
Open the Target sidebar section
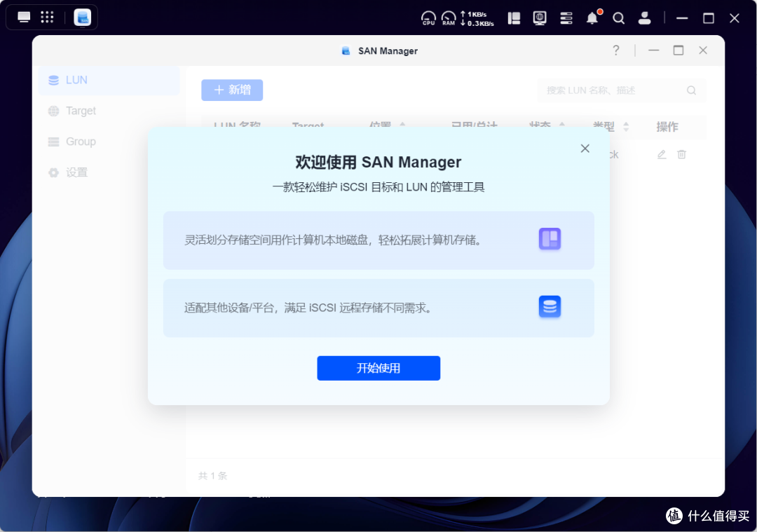tap(109, 111)
